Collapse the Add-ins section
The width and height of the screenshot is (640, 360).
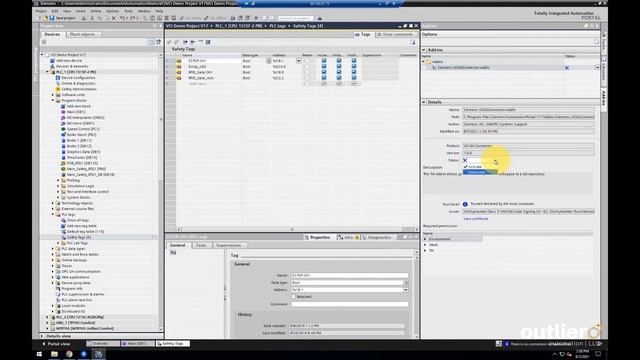424,50
